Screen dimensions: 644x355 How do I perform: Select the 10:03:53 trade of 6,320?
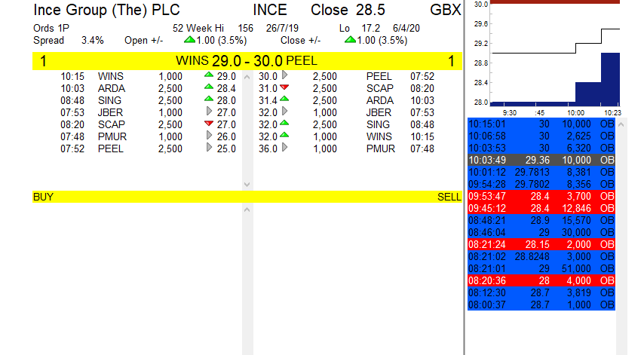(x=541, y=148)
